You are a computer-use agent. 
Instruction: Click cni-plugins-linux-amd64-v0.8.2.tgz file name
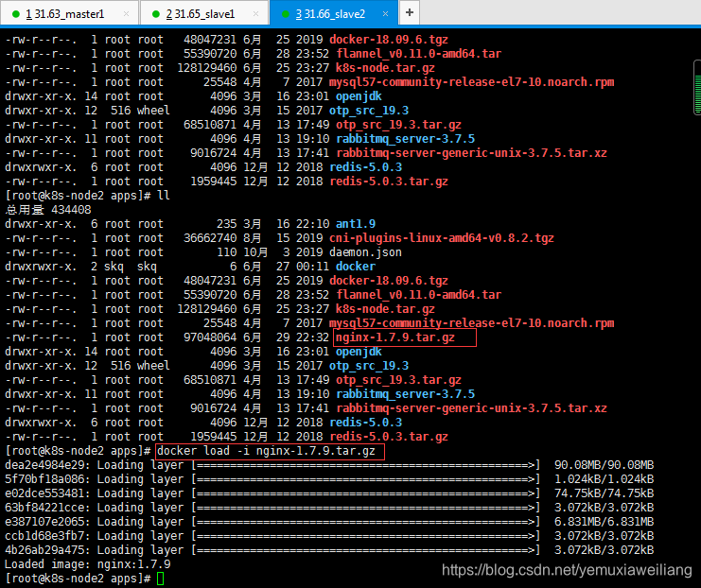tap(441, 238)
